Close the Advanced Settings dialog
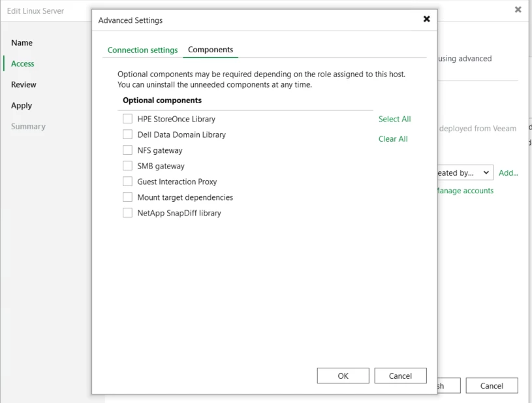Viewport: 532px width, 403px height. [x=426, y=19]
